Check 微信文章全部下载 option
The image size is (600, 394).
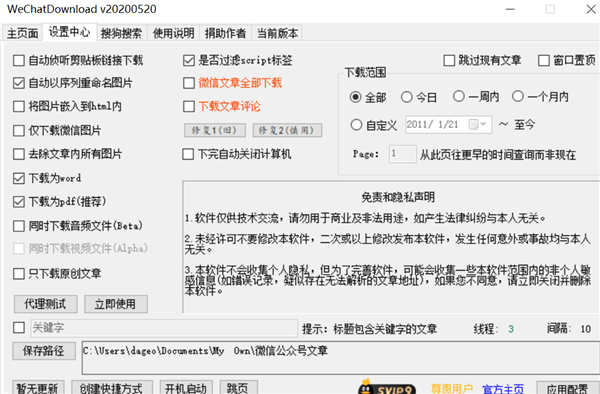click(189, 83)
